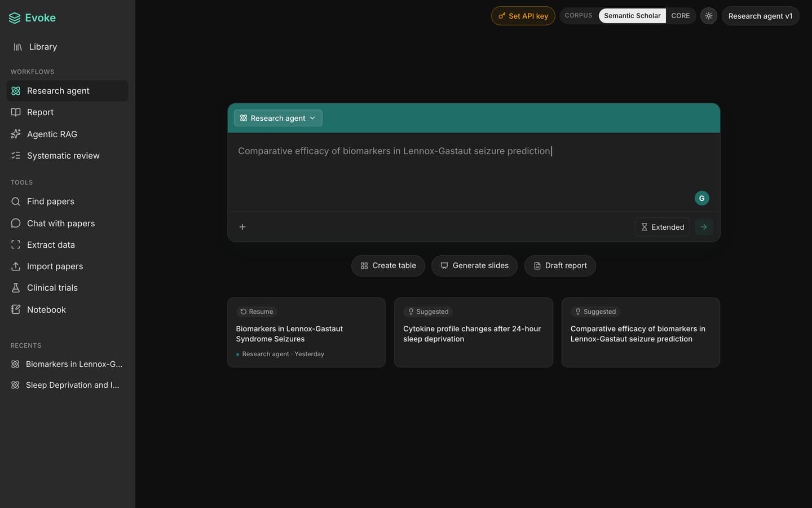Select suggested Cytokine profile changes card

click(x=474, y=332)
